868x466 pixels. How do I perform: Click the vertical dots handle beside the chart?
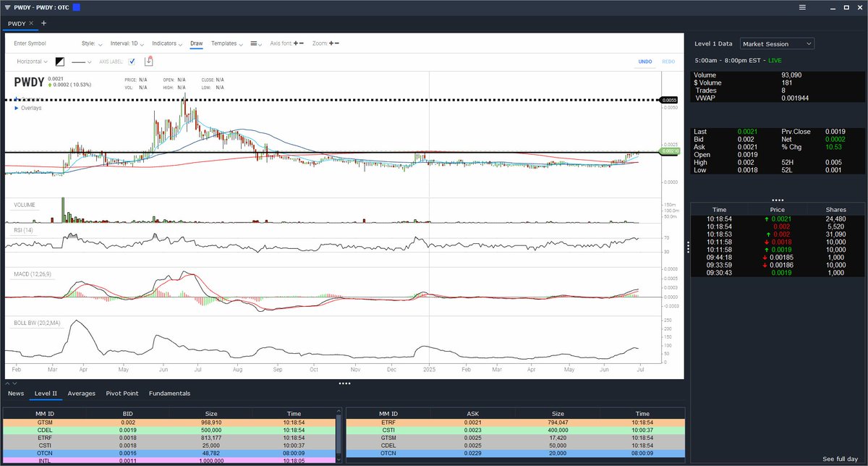click(687, 247)
